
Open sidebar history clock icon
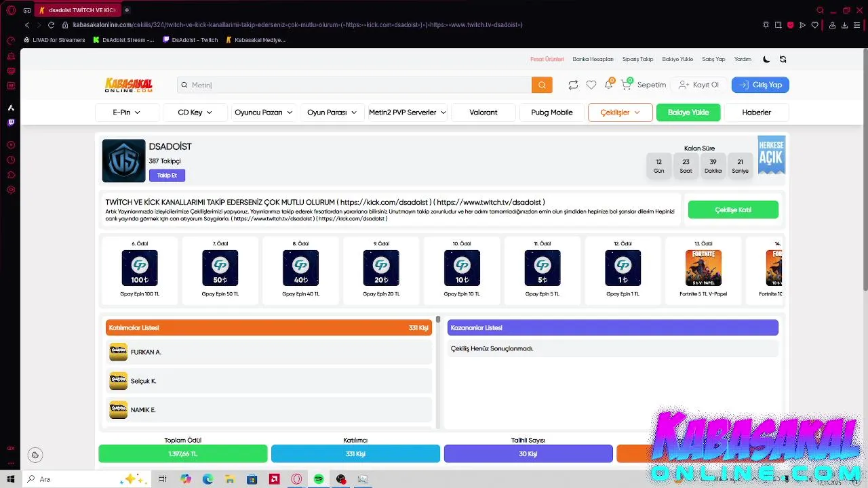pos(11,160)
